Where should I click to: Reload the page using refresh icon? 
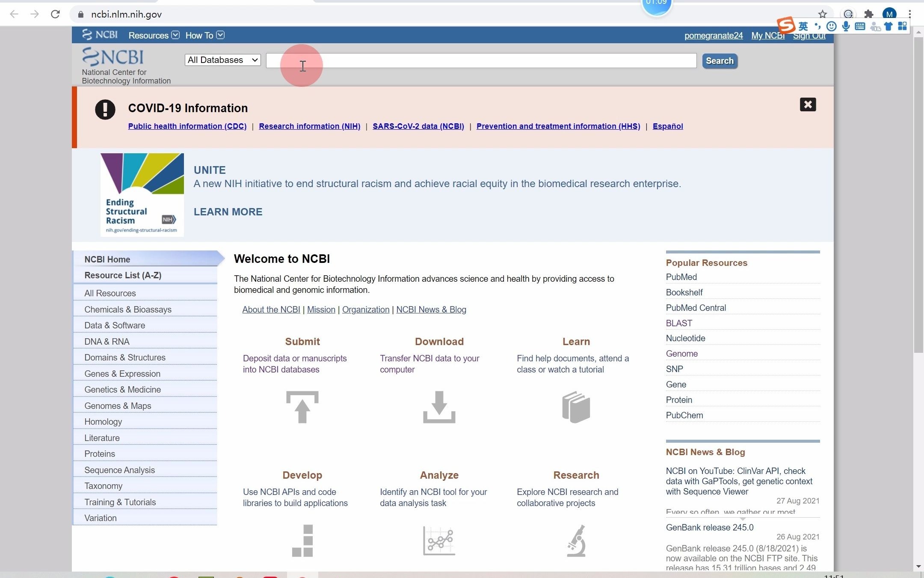click(55, 14)
